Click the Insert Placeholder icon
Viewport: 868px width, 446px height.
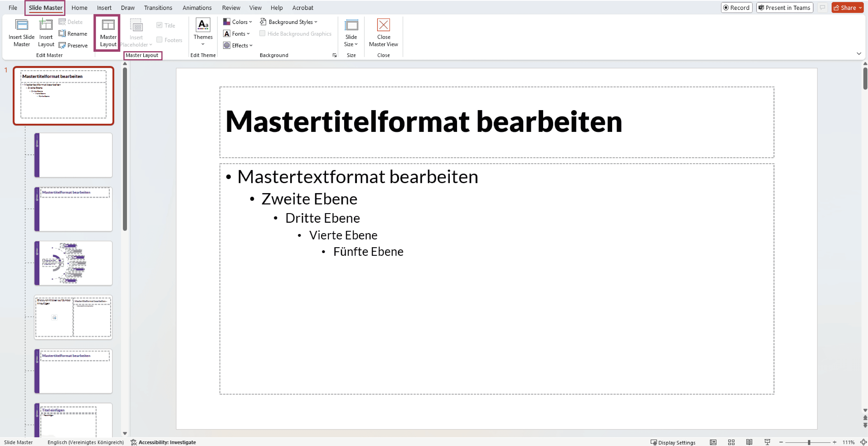tap(136, 25)
